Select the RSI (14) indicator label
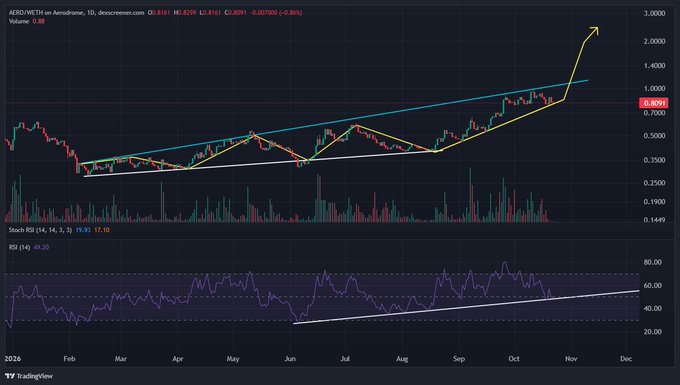Viewport: 680px width, 385px height. click(20, 247)
